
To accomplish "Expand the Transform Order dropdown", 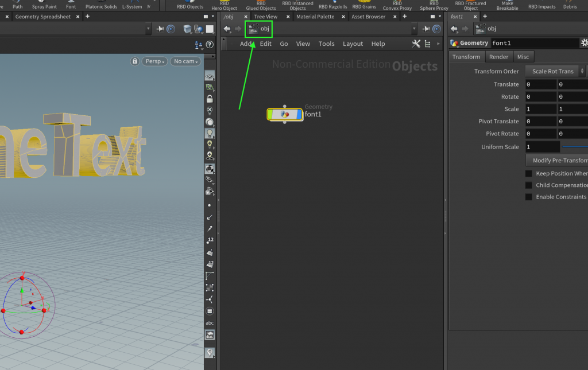I will [x=555, y=71].
